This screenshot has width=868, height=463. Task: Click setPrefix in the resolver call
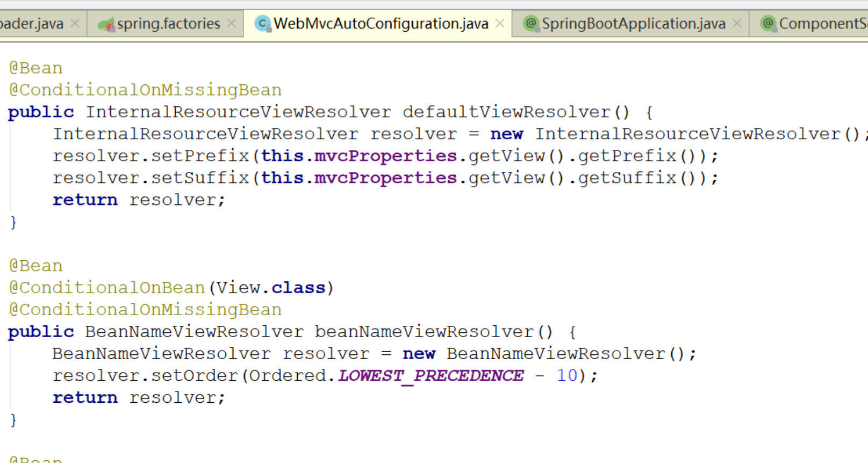(x=200, y=156)
